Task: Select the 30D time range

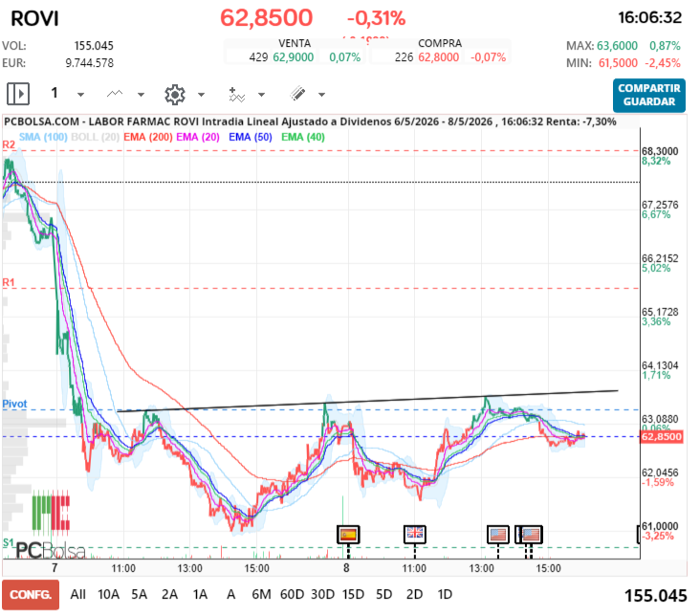Action: coord(322,595)
